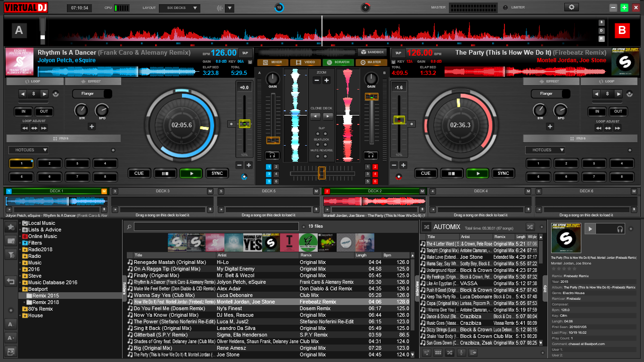Click hotcue pad 1 on left deck

click(x=21, y=164)
